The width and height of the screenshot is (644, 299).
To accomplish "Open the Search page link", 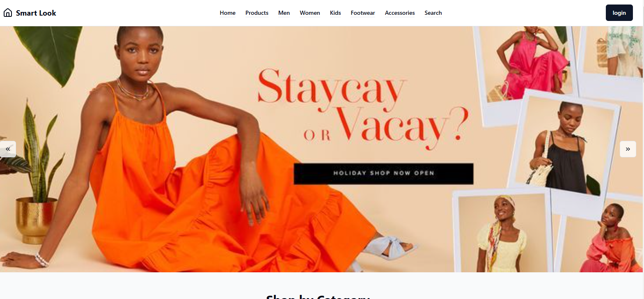I will [x=433, y=13].
